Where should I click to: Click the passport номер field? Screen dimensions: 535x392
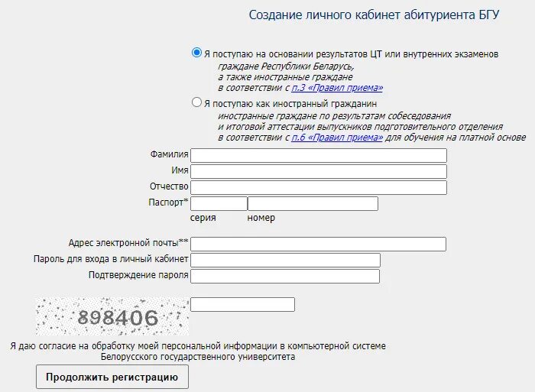(x=313, y=203)
